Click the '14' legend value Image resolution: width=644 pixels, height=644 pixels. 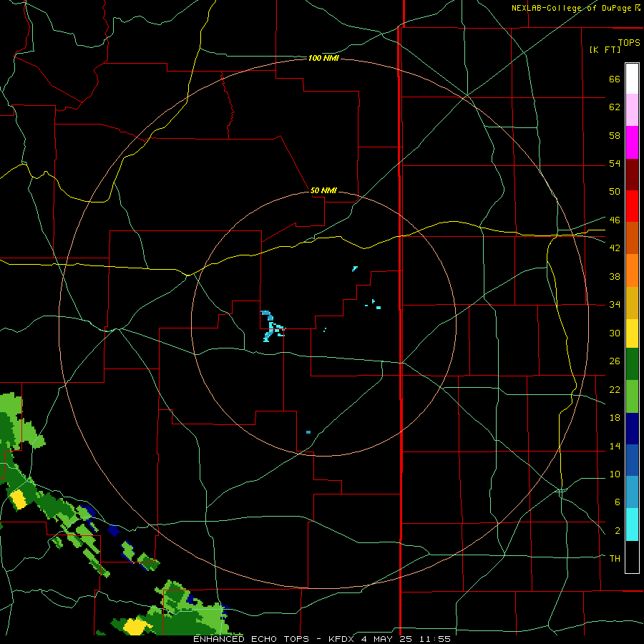click(615, 446)
